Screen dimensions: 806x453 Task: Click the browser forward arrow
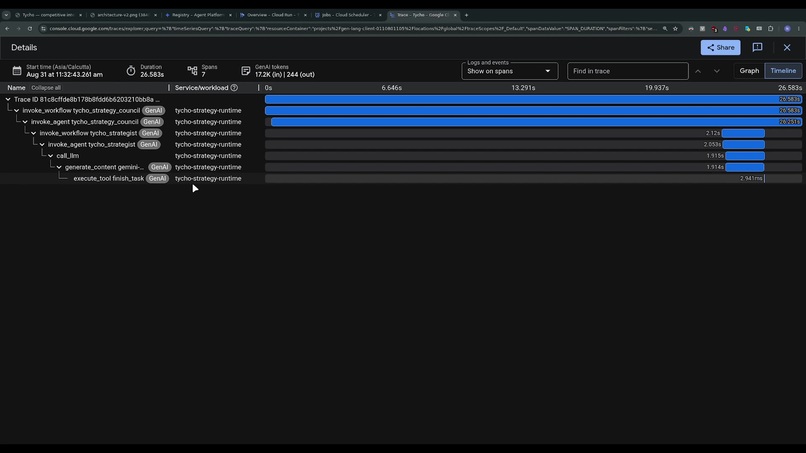point(19,29)
